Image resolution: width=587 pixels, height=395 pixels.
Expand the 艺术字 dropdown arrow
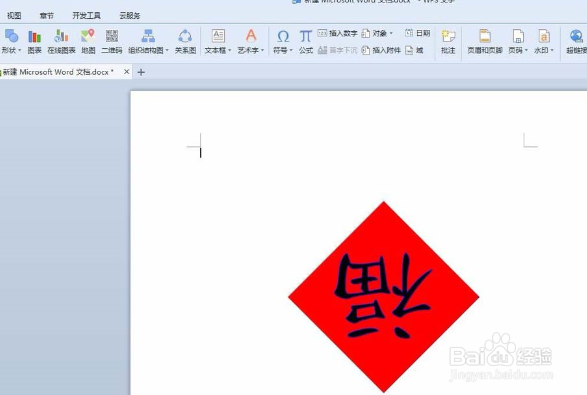[262, 50]
